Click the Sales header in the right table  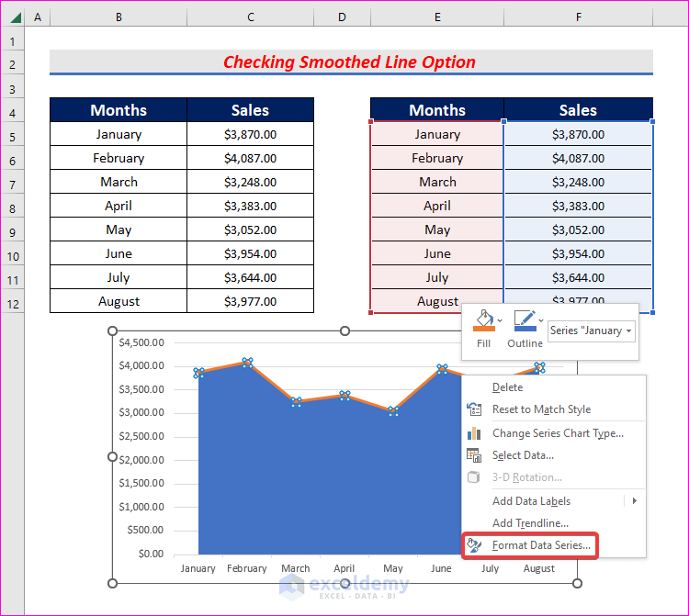578,110
